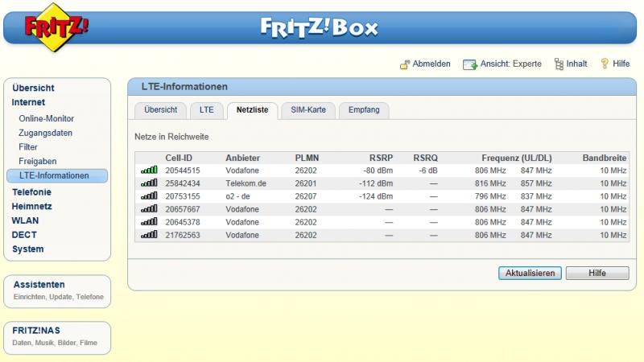Click the Aktualisieren button
644x362 pixels.
pyautogui.click(x=530, y=273)
